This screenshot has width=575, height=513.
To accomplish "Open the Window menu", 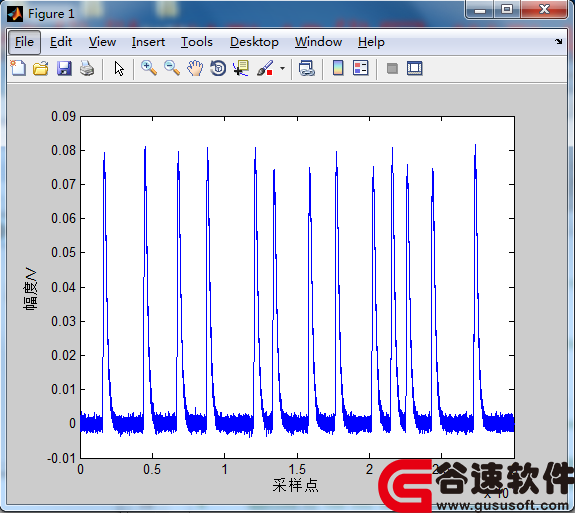I will coord(318,42).
